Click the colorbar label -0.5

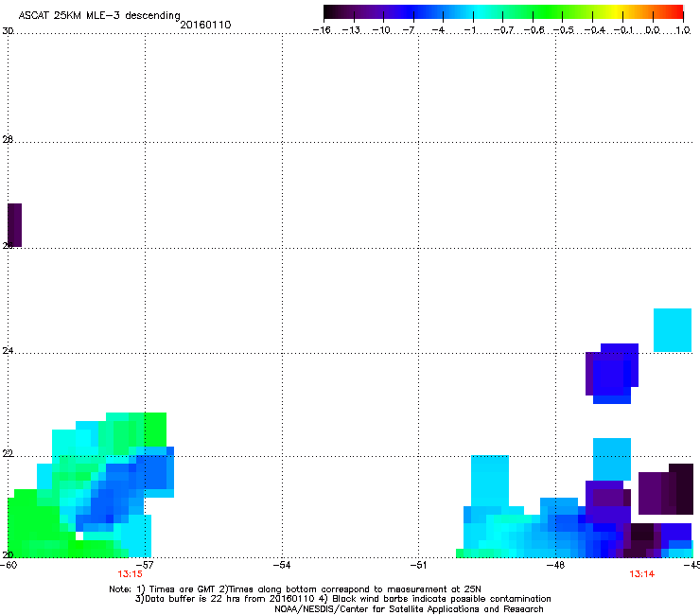point(564,30)
